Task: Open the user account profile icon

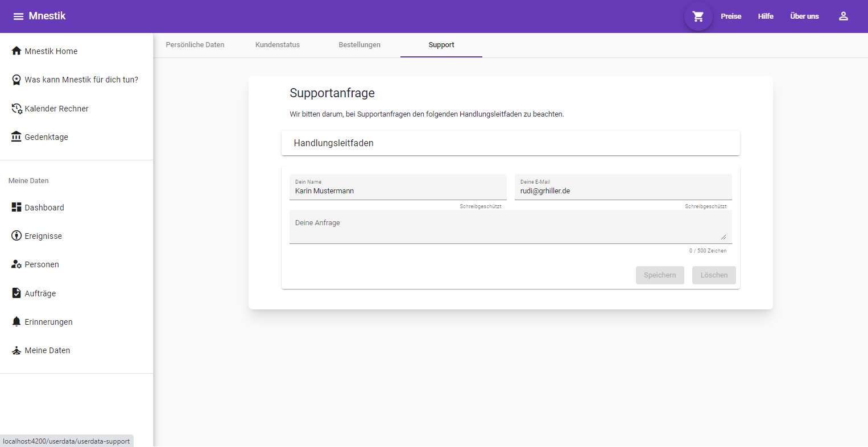Action: click(x=843, y=16)
